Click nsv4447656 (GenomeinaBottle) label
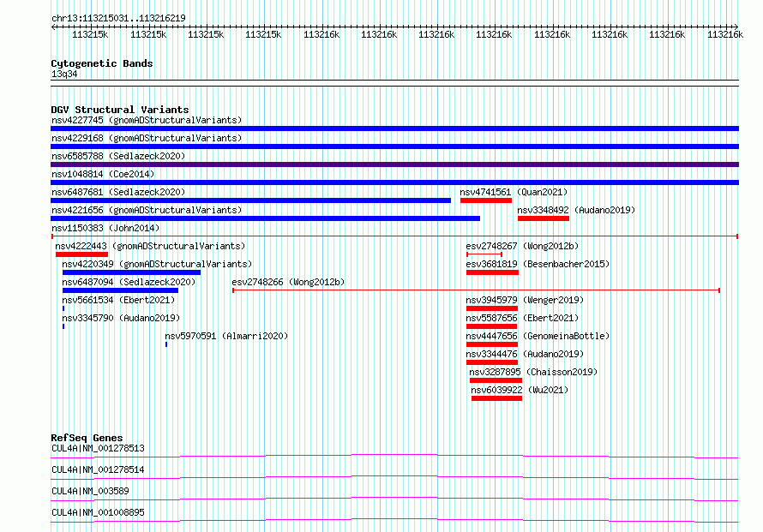Image resolution: width=763 pixels, height=532 pixels. pos(538,336)
